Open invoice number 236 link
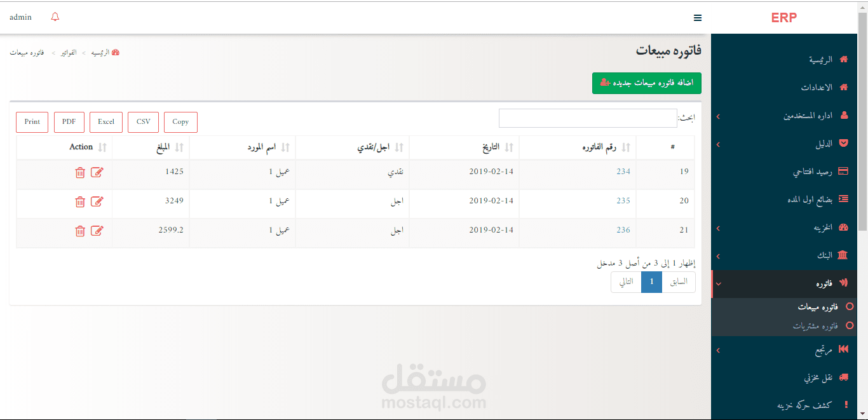 pos(623,230)
